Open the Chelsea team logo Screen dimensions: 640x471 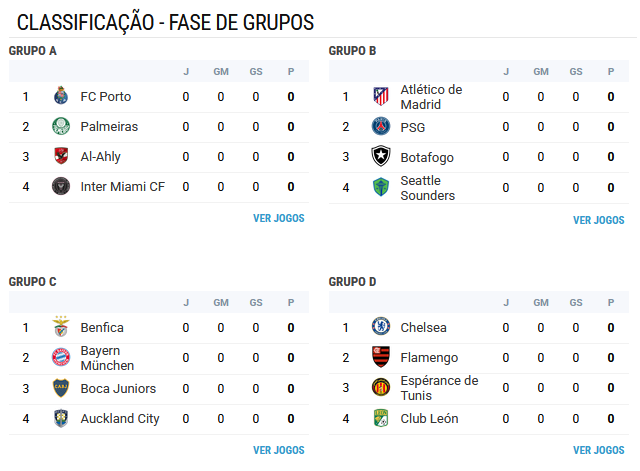381,327
